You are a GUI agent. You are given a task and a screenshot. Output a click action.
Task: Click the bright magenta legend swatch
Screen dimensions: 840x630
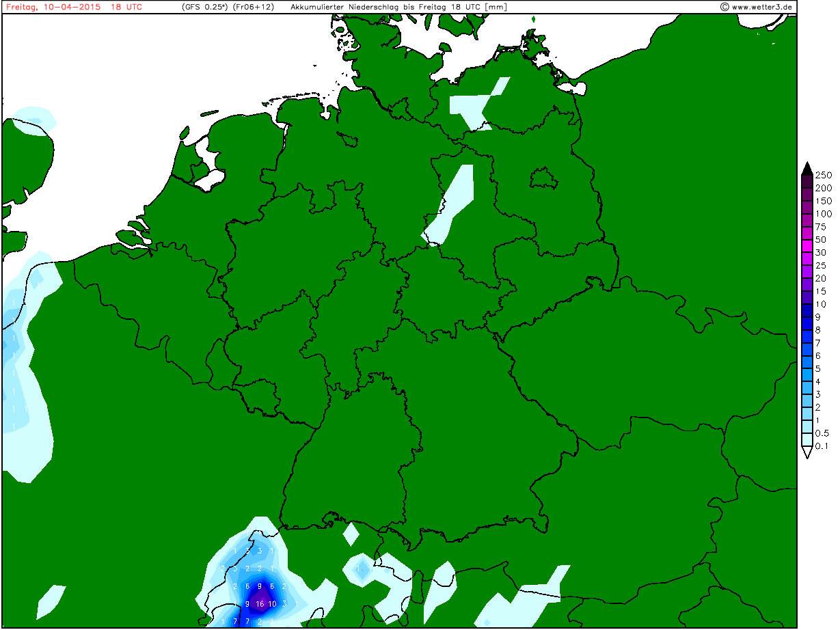[x=807, y=246]
